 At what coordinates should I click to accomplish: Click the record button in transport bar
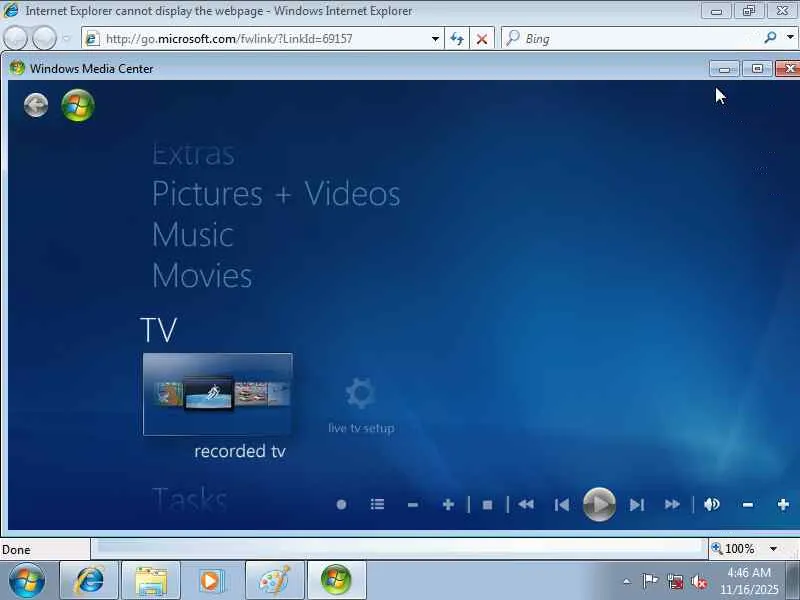coord(341,505)
